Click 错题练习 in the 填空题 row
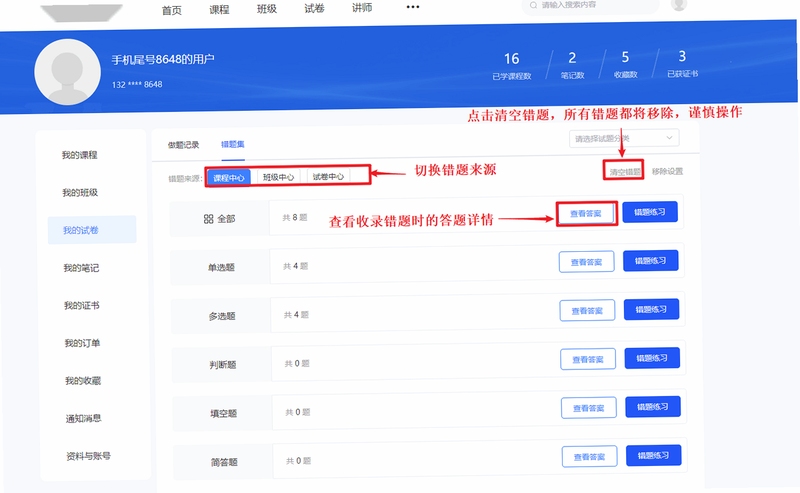The image size is (800, 493). [x=653, y=407]
